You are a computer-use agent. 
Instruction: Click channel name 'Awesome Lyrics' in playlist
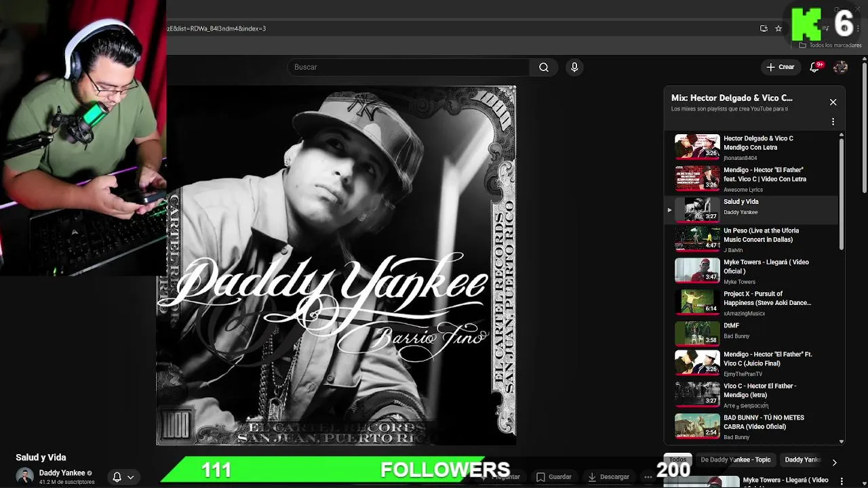[743, 190]
